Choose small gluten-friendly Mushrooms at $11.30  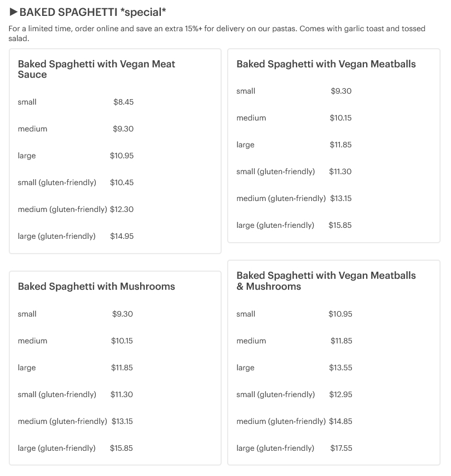(76, 394)
